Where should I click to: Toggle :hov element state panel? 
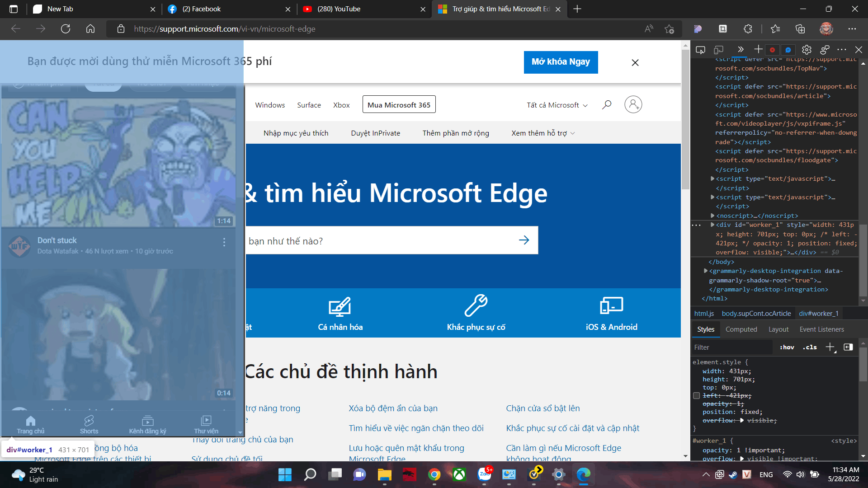787,347
